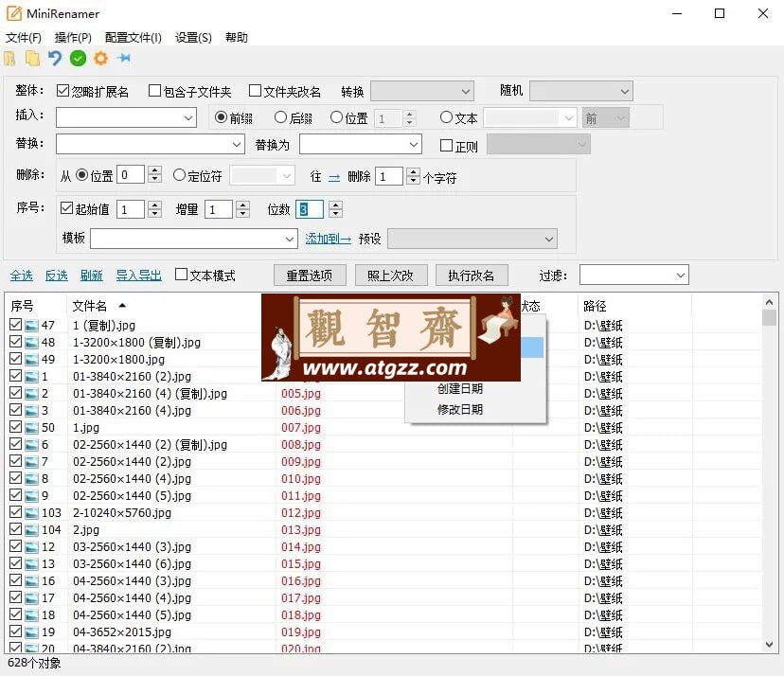Select 定位符 radio button
The height and width of the screenshot is (676, 784).
pyautogui.click(x=179, y=175)
